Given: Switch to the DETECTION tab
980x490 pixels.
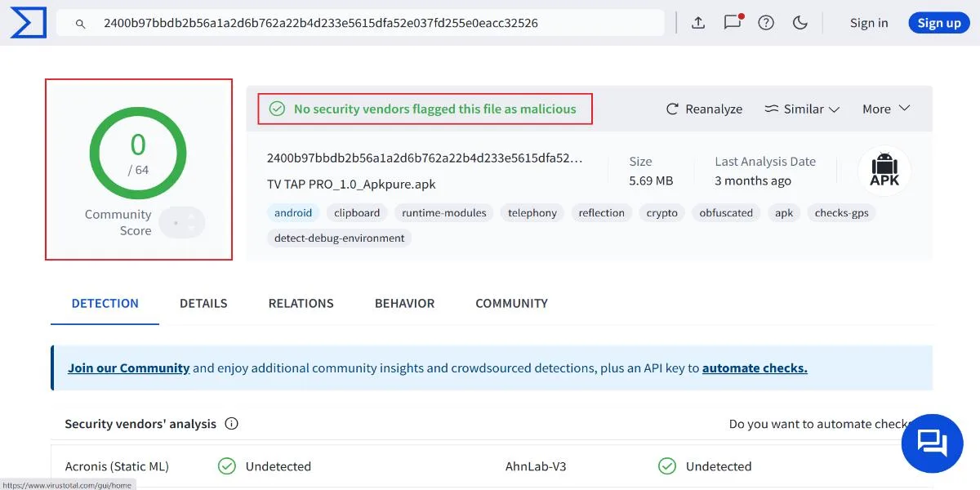Looking at the screenshot, I should [x=105, y=303].
